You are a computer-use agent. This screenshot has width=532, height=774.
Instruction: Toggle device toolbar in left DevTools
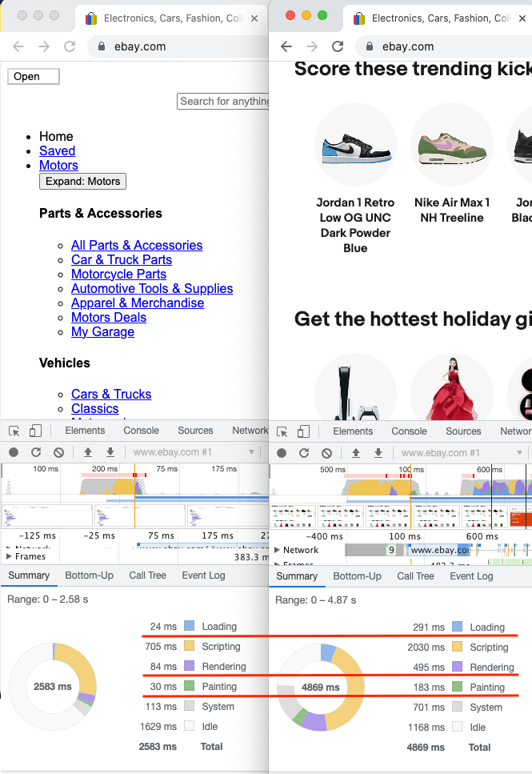point(35,431)
